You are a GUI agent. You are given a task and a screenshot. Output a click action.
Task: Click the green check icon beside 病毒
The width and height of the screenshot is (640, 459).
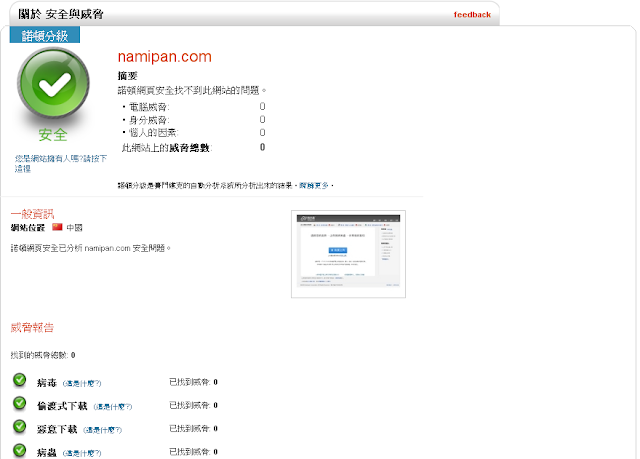[19, 380]
